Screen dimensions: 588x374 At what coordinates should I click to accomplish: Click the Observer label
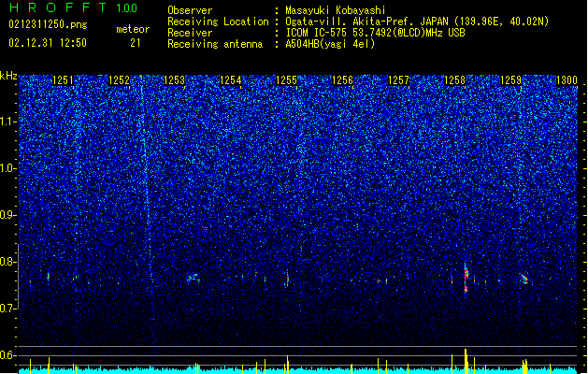coord(190,10)
